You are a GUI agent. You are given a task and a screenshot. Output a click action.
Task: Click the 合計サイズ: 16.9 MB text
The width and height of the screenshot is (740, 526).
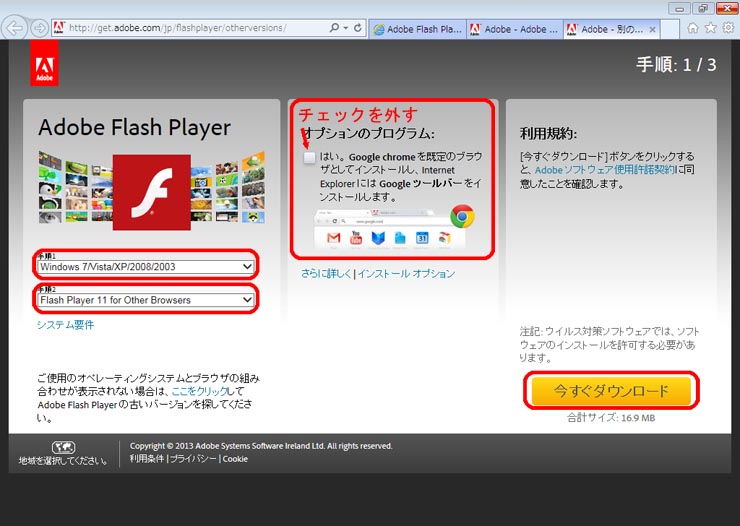[611, 417]
